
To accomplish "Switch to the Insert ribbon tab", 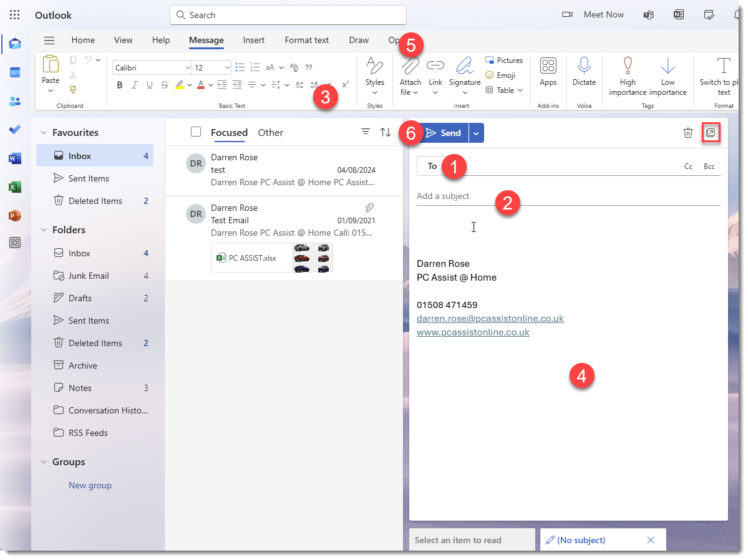I will (253, 40).
